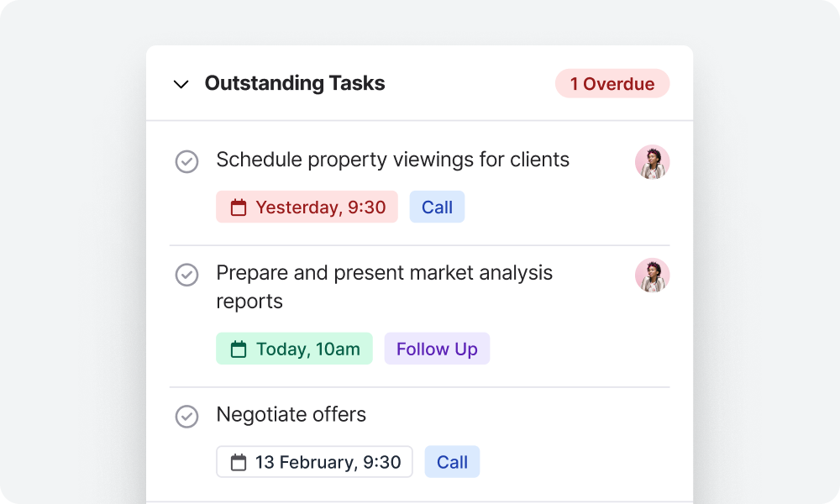Screen dimensions: 840x504
Task: Mark Schedule property viewings as complete
Action: pos(187,161)
